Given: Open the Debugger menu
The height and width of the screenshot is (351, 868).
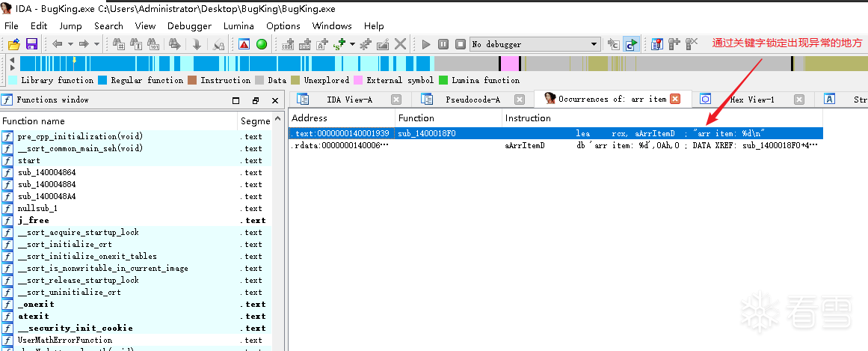Looking at the screenshot, I should [189, 25].
